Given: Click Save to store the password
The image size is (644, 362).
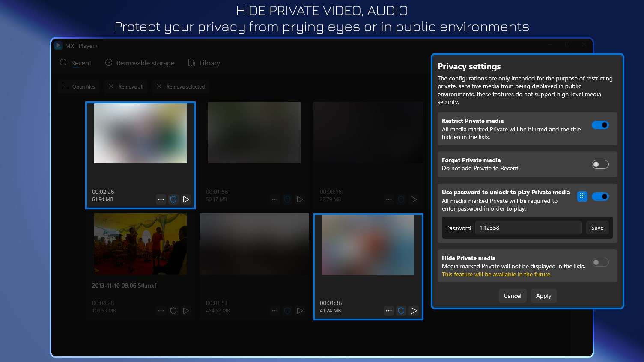Looking at the screenshot, I should click(x=597, y=228).
